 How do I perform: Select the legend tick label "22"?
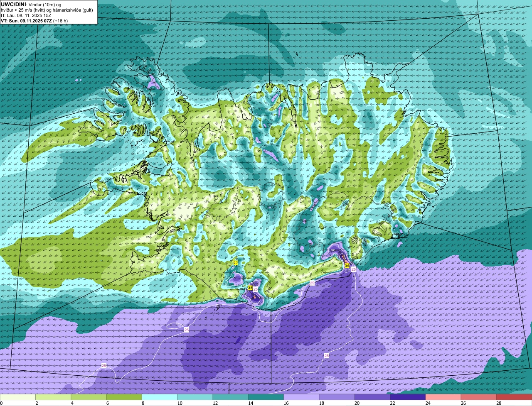[392, 403]
